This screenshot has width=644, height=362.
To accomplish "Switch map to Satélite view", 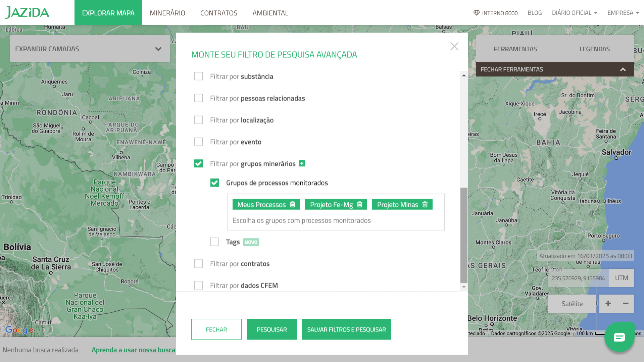I will 572,304.
